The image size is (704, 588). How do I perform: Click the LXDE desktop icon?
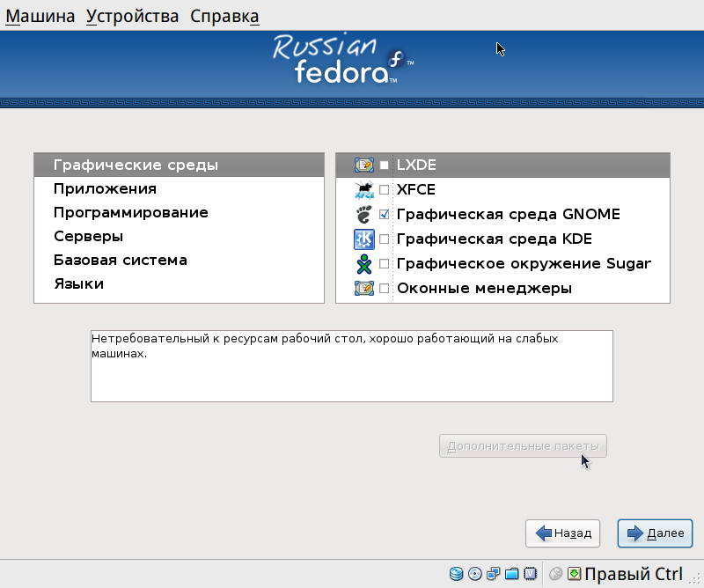[364, 165]
